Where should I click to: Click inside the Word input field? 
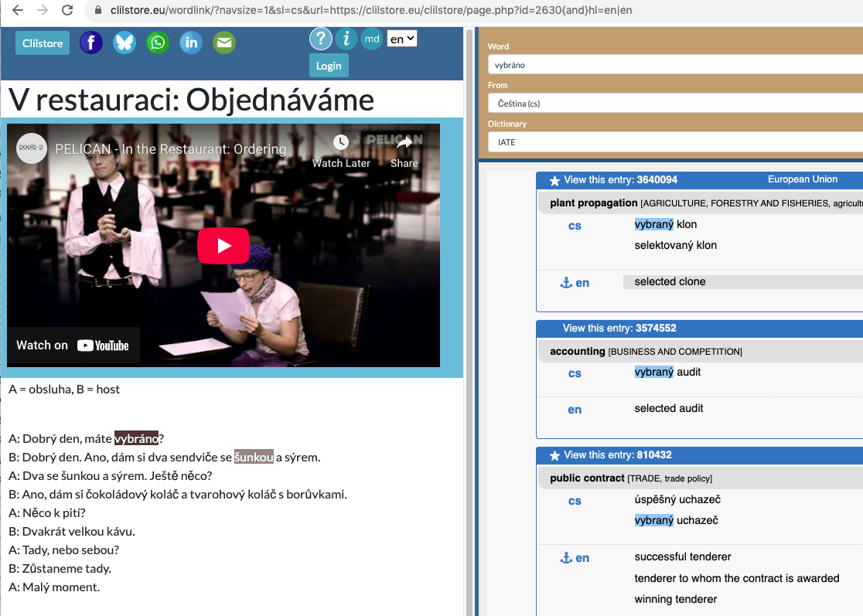click(x=675, y=65)
